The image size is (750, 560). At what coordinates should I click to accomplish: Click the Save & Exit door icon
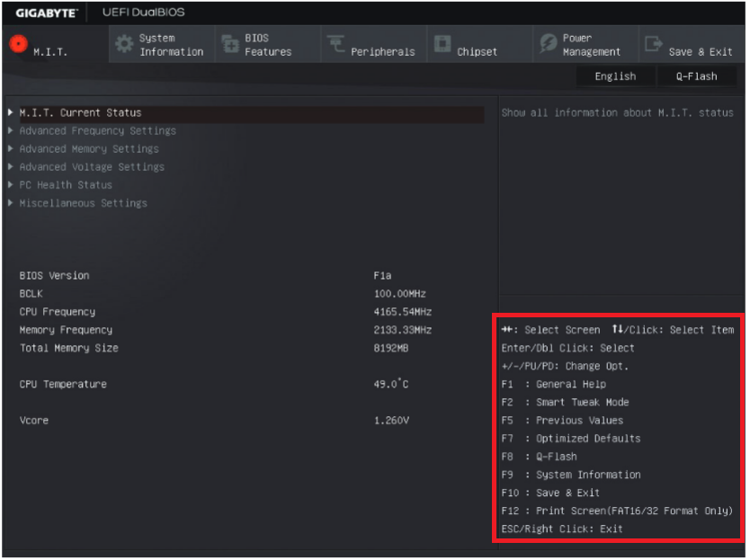click(x=654, y=44)
